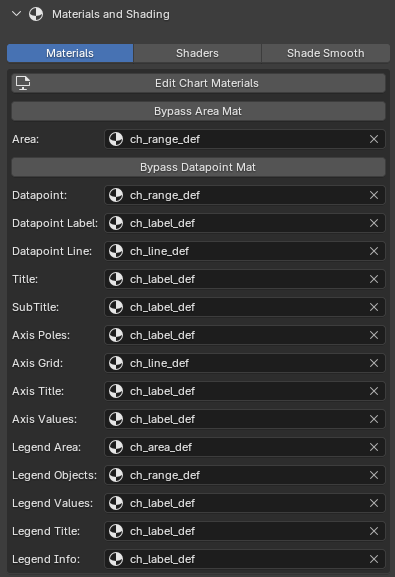
Task: Click the Materials and Shading sphere icon
Action: tap(36, 14)
